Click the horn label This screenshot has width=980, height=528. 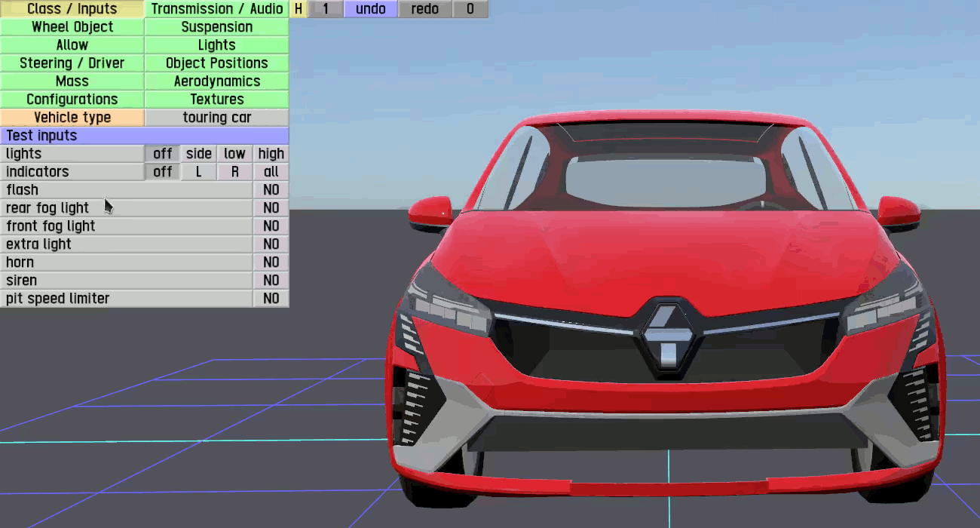[x=127, y=262]
